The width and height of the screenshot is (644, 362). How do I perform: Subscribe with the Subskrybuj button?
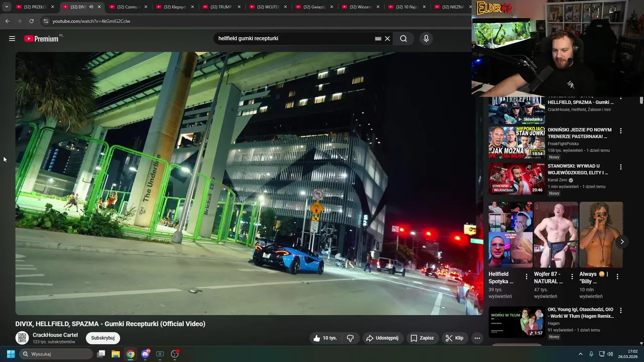pyautogui.click(x=103, y=338)
